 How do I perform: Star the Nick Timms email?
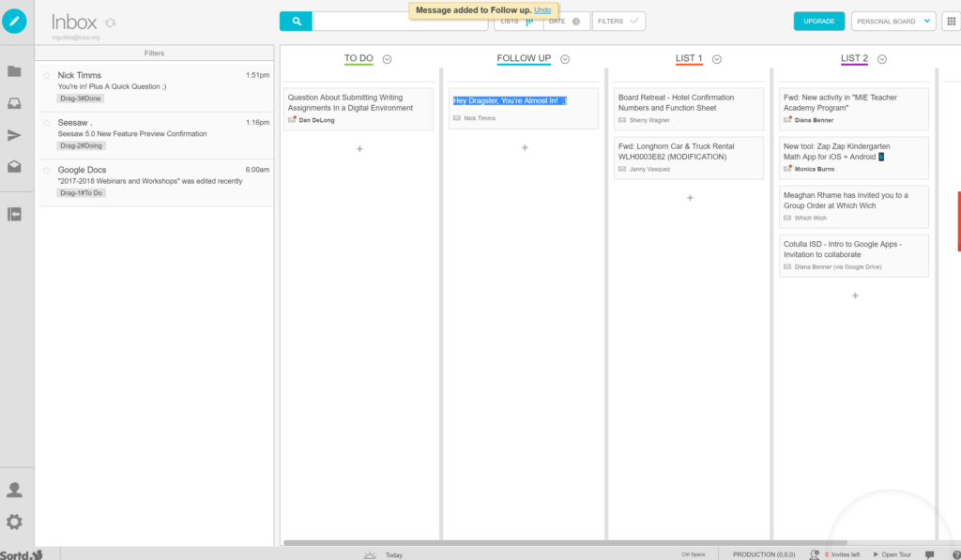47,75
